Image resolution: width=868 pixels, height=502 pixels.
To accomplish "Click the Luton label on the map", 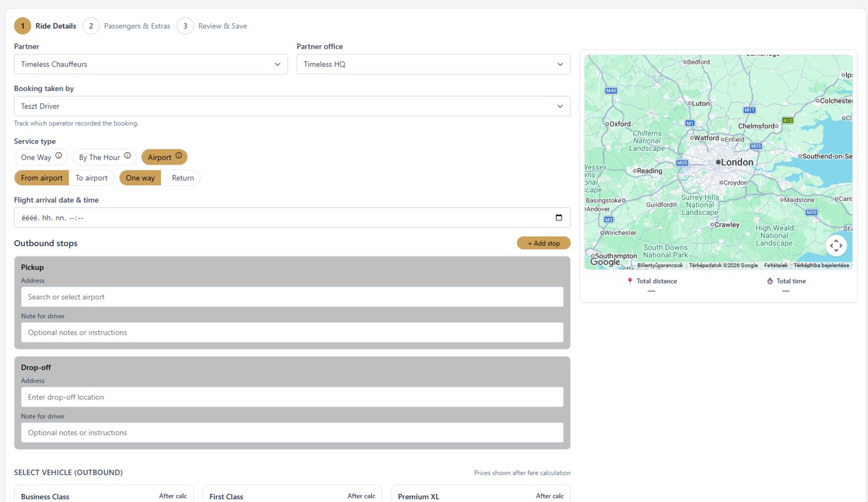I will [701, 104].
